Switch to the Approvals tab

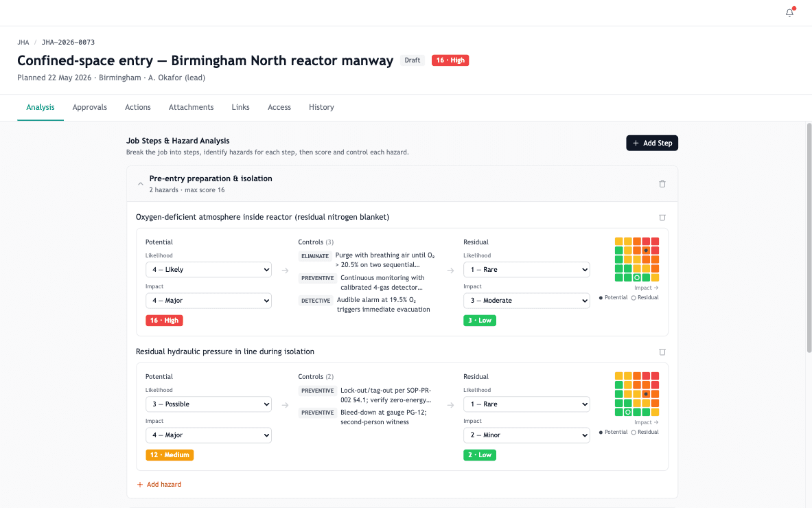(90, 107)
